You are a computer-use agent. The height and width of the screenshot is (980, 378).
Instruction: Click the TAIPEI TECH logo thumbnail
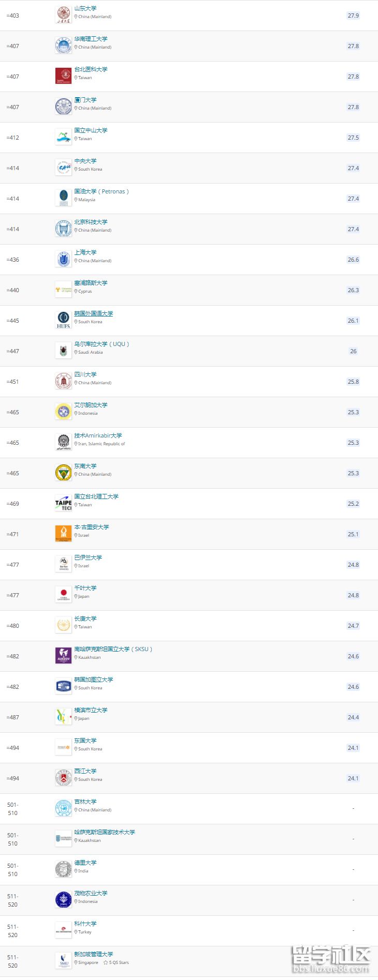point(63,503)
